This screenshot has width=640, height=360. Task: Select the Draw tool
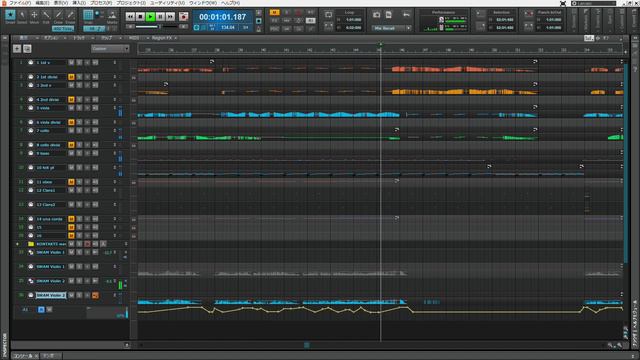(x=58, y=16)
